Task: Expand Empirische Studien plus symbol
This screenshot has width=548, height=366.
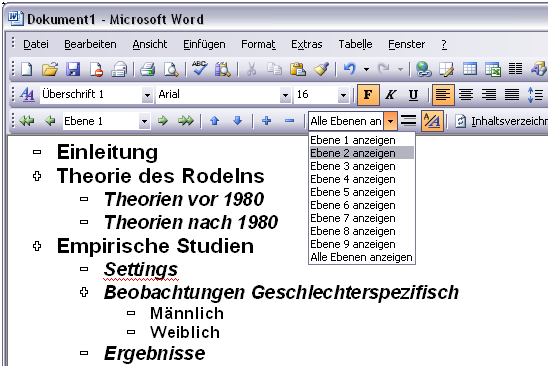Action: click(x=37, y=246)
